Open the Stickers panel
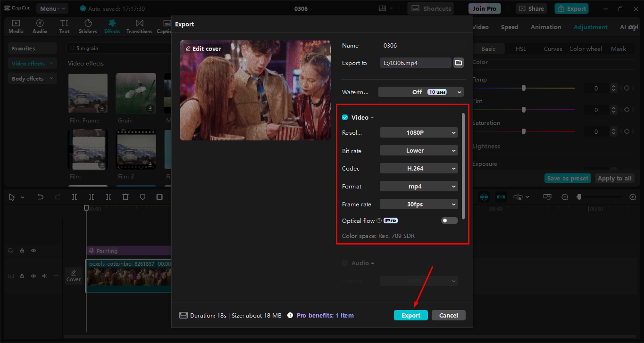 pyautogui.click(x=88, y=26)
